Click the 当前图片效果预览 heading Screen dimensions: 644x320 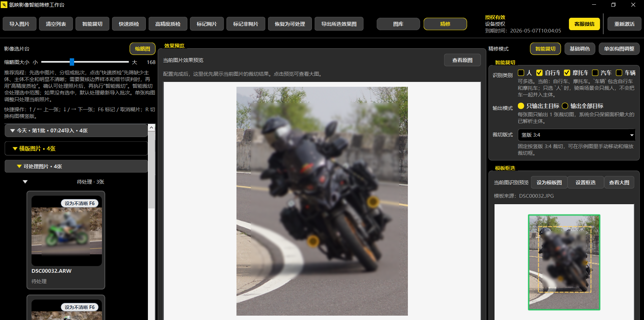click(183, 60)
